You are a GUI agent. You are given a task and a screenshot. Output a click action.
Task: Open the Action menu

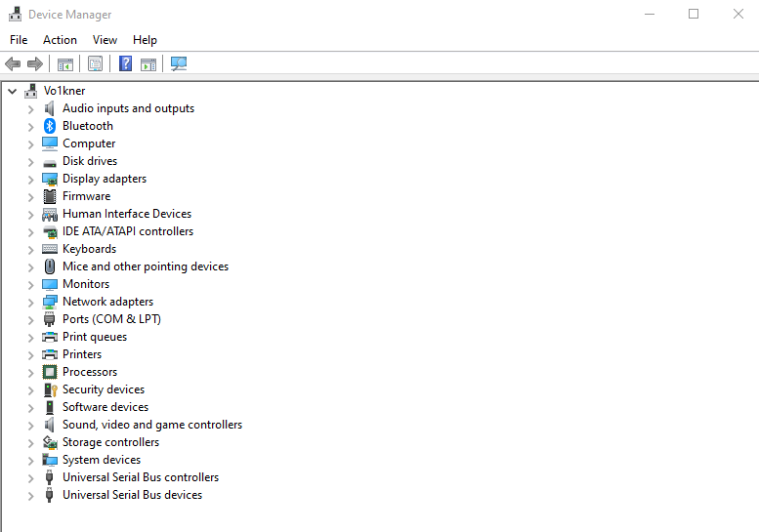(60, 40)
